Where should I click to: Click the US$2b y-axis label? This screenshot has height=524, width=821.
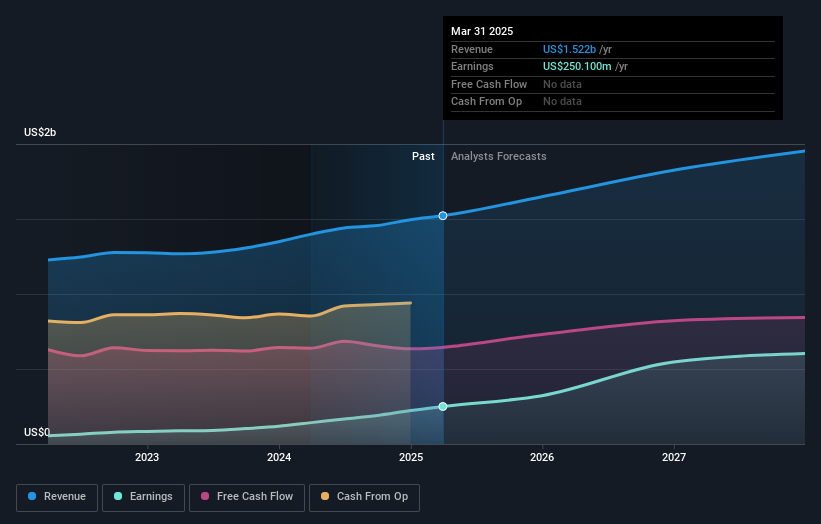click(40, 132)
